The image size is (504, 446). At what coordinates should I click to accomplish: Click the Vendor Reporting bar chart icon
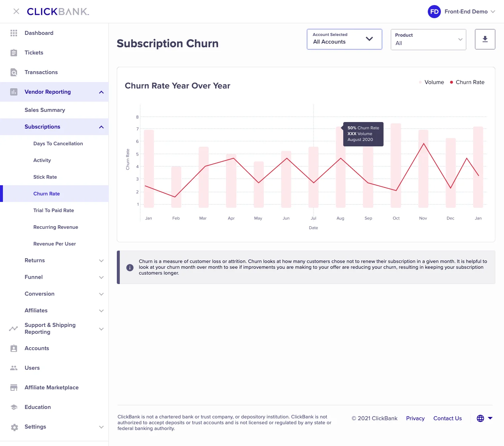pos(13,92)
